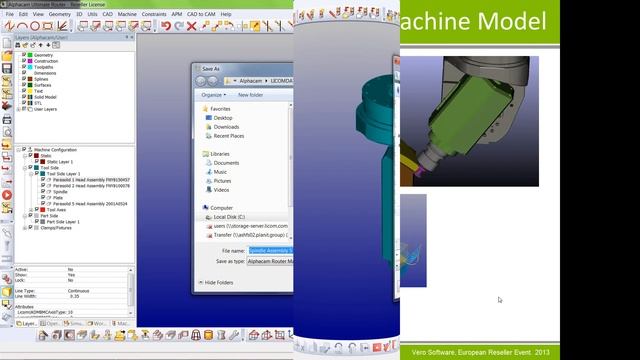Open the Geometry menu
The width and height of the screenshot is (640, 360).
60,14
